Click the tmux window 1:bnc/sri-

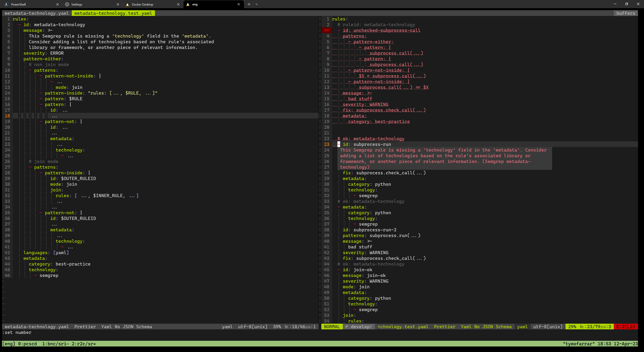(x=56, y=343)
